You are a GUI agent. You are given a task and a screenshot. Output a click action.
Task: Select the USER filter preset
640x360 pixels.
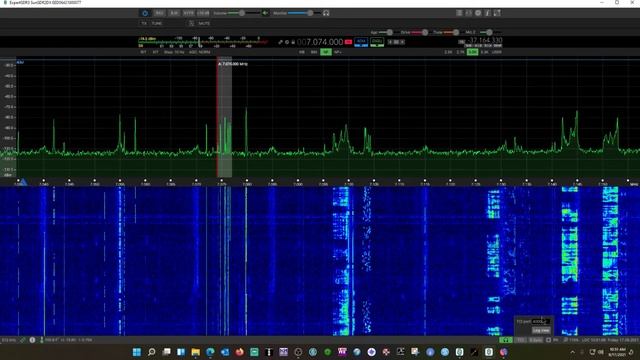[x=496, y=52]
